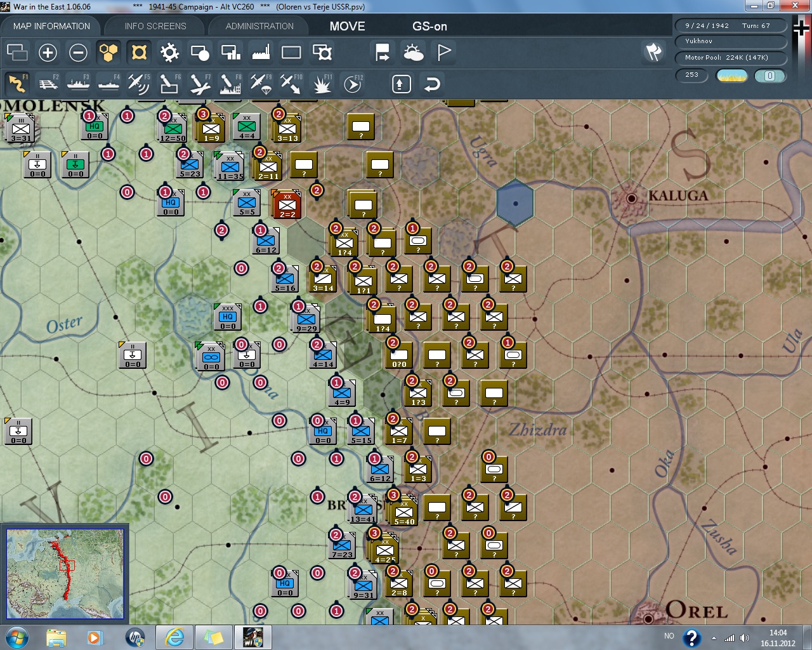Zoom out the map with minus icon
The height and width of the screenshot is (650, 812).
tap(78, 52)
